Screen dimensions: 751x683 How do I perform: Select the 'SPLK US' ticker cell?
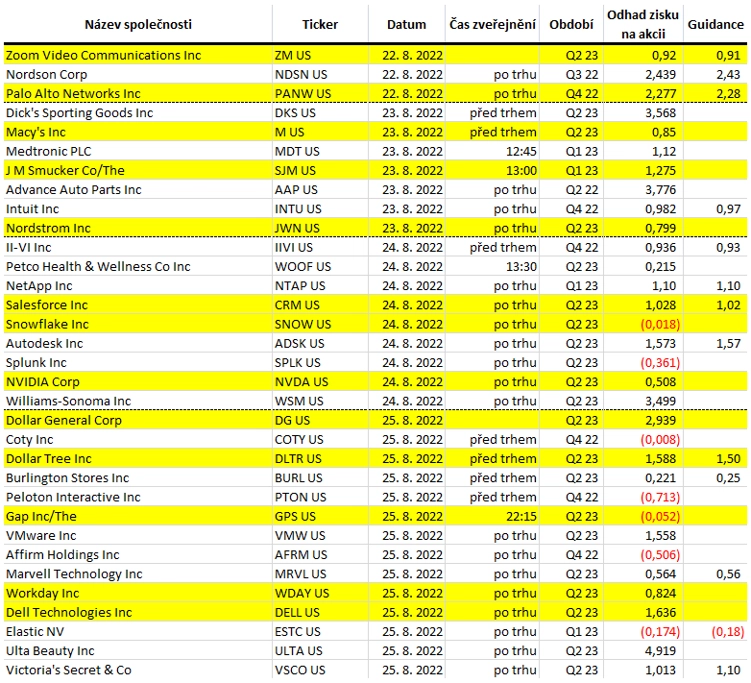[320, 363]
